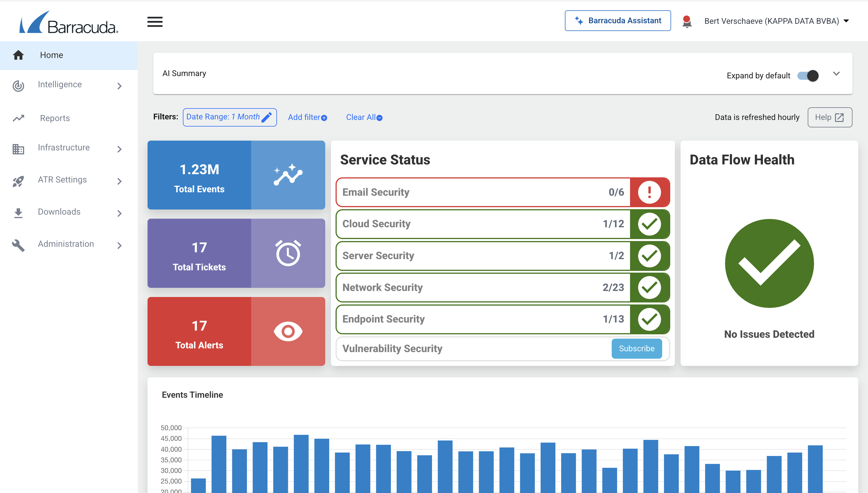Toggle the Expand by default switch
This screenshot has width=868, height=493.
tap(808, 75)
